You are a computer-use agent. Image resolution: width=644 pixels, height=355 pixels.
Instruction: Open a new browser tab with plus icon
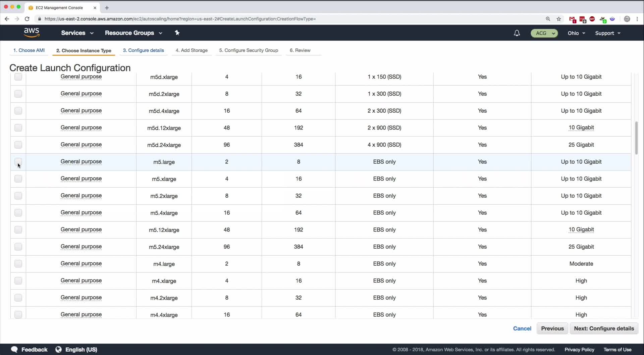[x=107, y=8]
